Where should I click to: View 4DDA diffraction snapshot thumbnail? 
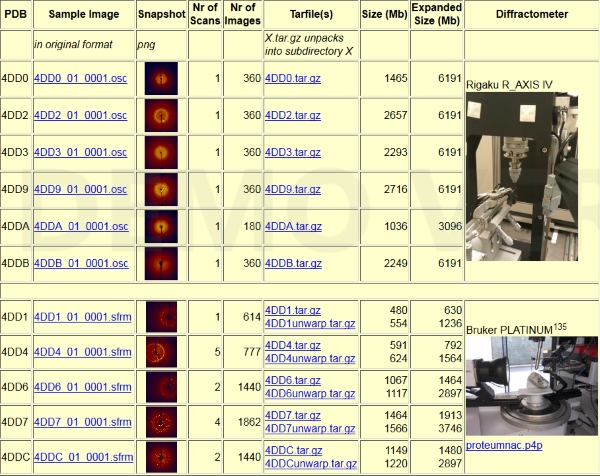point(161,227)
